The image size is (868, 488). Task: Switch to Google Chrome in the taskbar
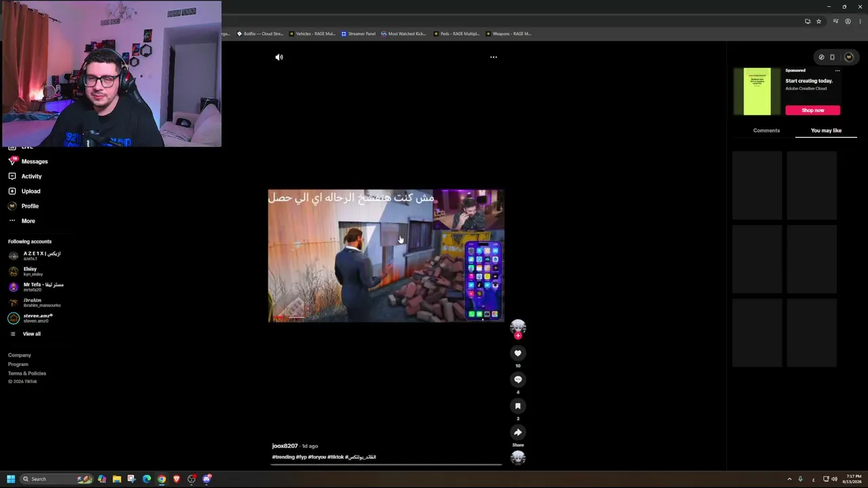(x=161, y=479)
